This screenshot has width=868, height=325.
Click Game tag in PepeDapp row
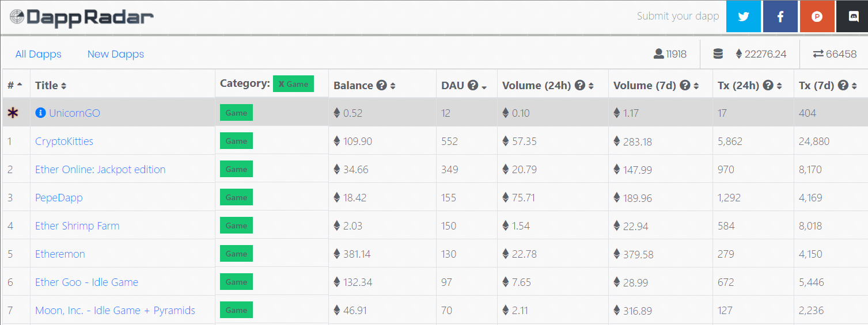236,197
